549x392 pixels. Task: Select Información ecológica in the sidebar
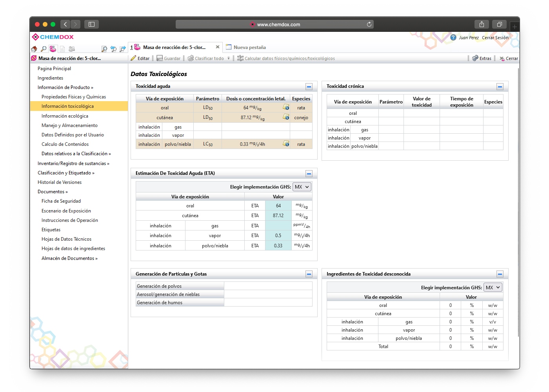pyautogui.click(x=65, y=116)
